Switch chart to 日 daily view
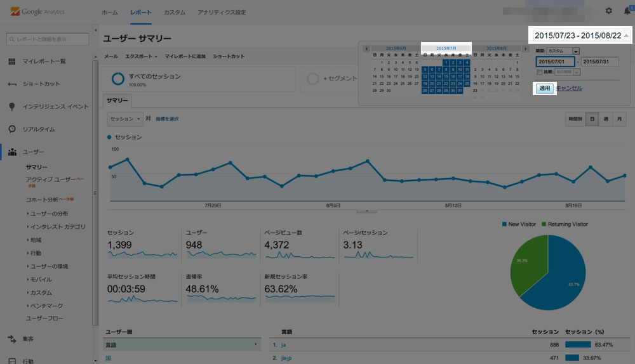The height and width of the screenshot is (364, 635). point(592,119)
